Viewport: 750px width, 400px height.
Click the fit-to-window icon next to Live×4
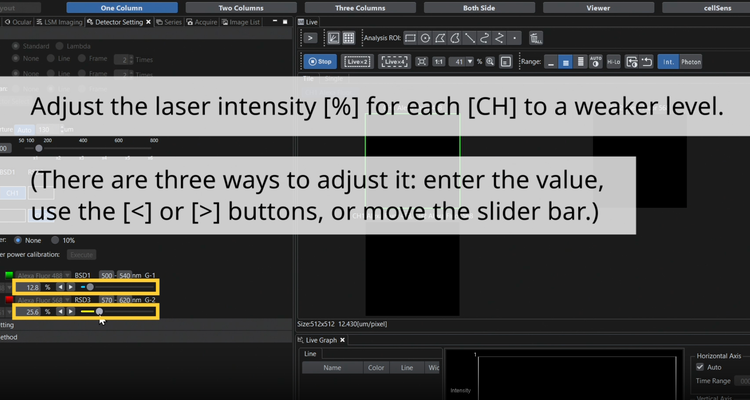(x=421, y=61)
